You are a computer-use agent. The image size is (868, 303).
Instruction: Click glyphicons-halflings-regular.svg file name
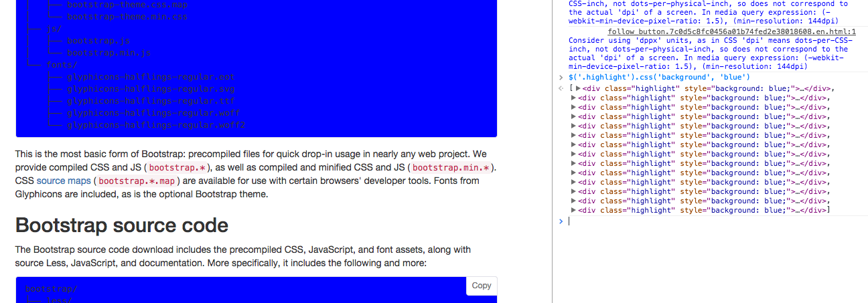pos(151,89)
